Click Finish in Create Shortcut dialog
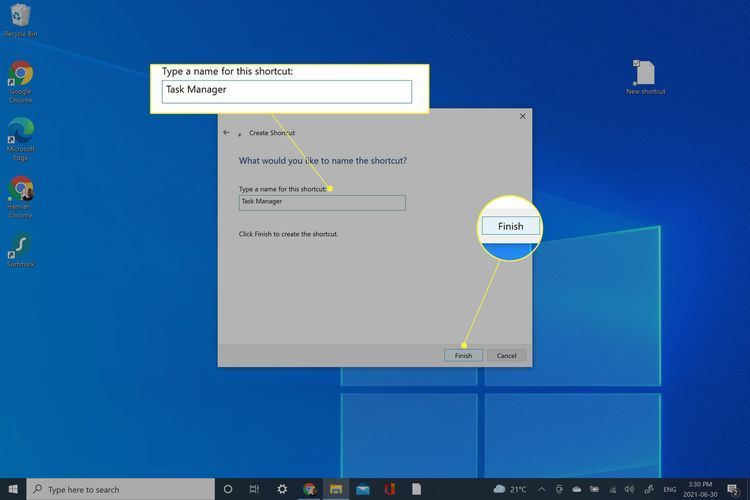The image size is (750, 500). click(x=463, y=355)
